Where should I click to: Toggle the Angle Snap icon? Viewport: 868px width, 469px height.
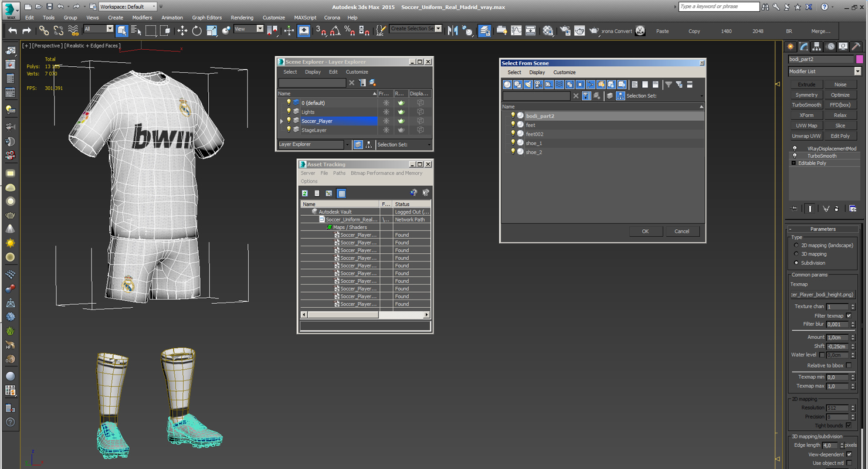(335, 30)
